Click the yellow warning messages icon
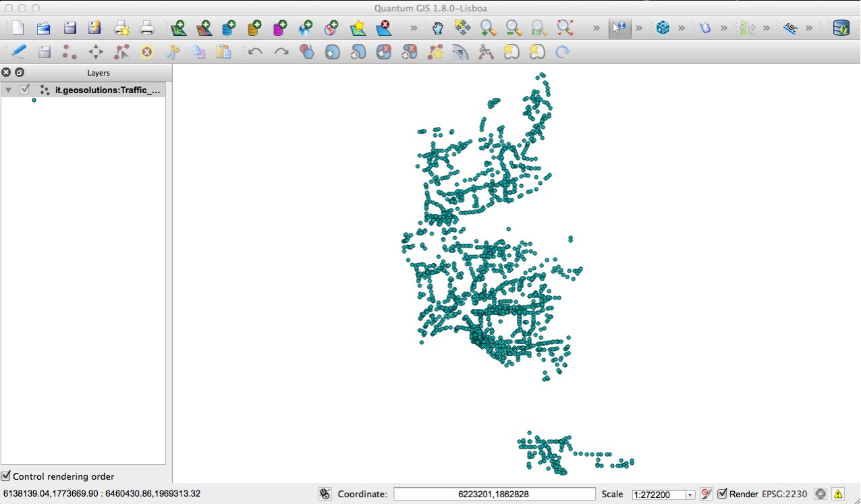This screenshot has width=861, height=504. click(x=838, y=494)
